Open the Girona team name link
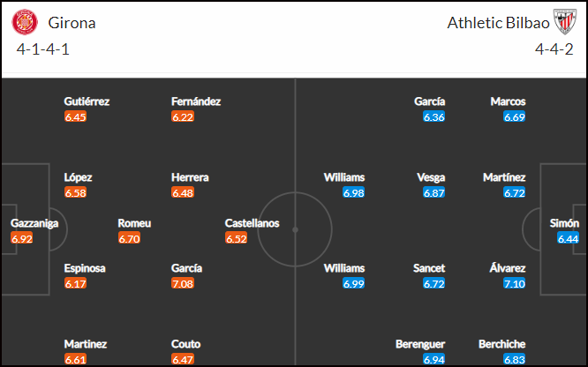This screenshot has width=588, height=367. click(x=72, y=23)
